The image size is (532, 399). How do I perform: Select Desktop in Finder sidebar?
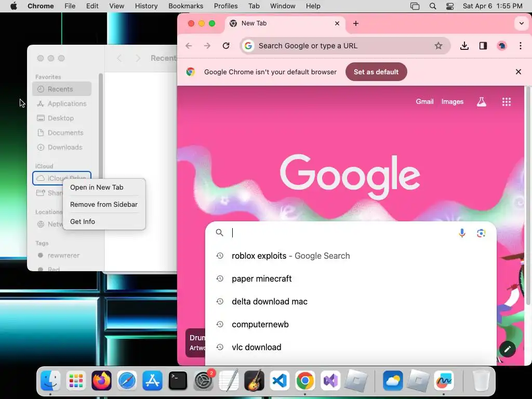(62, 118)
